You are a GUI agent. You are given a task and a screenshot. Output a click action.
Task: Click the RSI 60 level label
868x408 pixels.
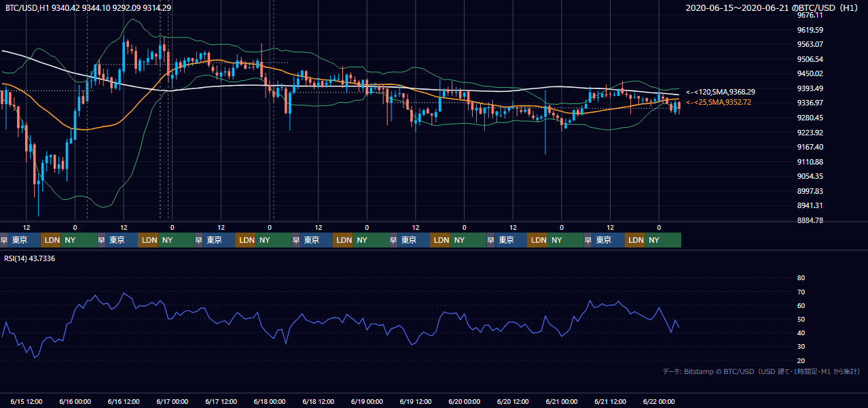(x=801, y=305)
